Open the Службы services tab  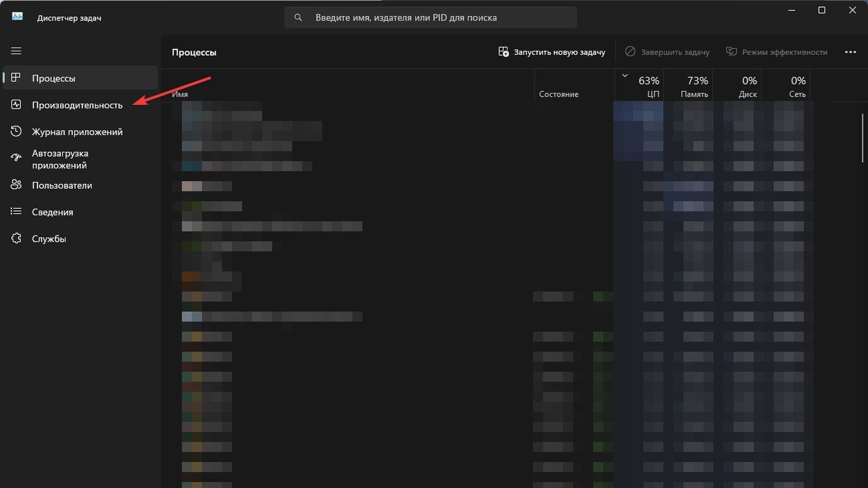click(x=81, y=239)
